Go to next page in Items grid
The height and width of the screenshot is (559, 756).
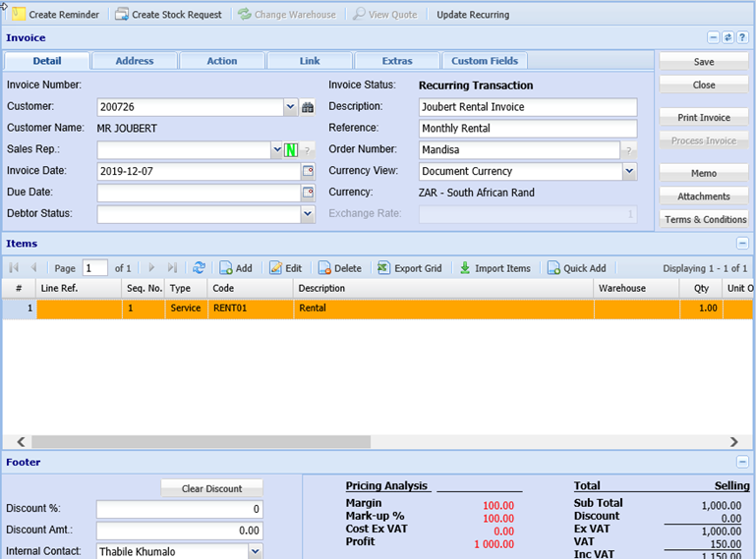151,268
